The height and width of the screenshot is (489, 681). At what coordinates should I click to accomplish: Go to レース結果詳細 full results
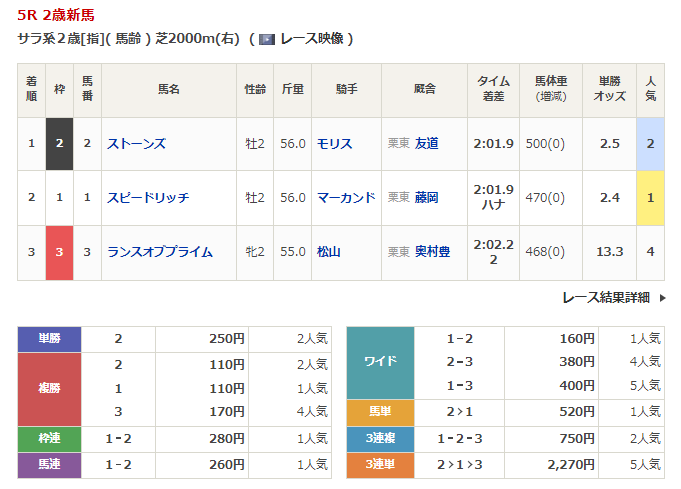pyautogui.click(x=605, y=297)
